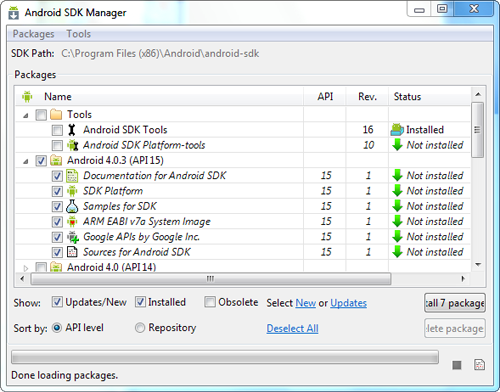Check the Android SDK Platform-tools checkbox
The width and height of the screenshot is (500, 392).
tap(57, 145)
